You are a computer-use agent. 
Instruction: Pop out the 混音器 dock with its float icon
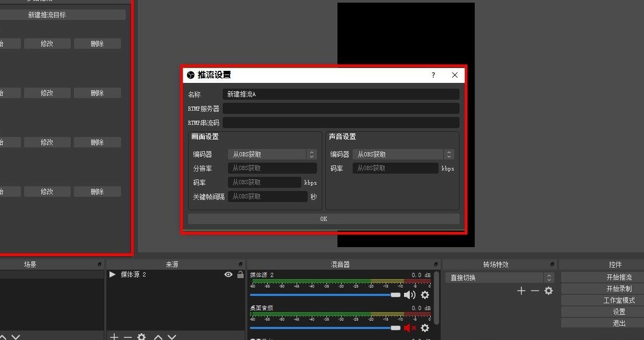436,264
